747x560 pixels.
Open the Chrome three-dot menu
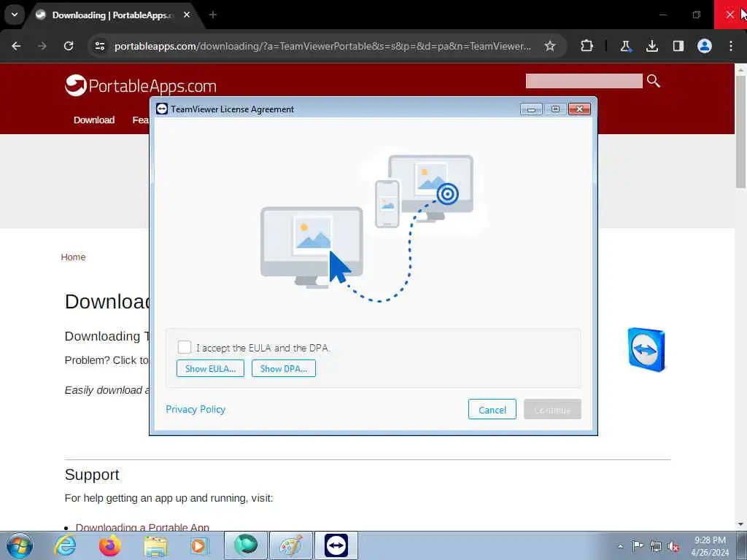point(731,46)
